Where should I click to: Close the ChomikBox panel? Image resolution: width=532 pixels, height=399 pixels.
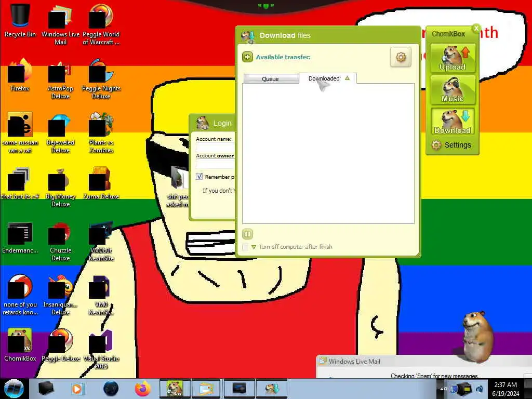(476, 29)
